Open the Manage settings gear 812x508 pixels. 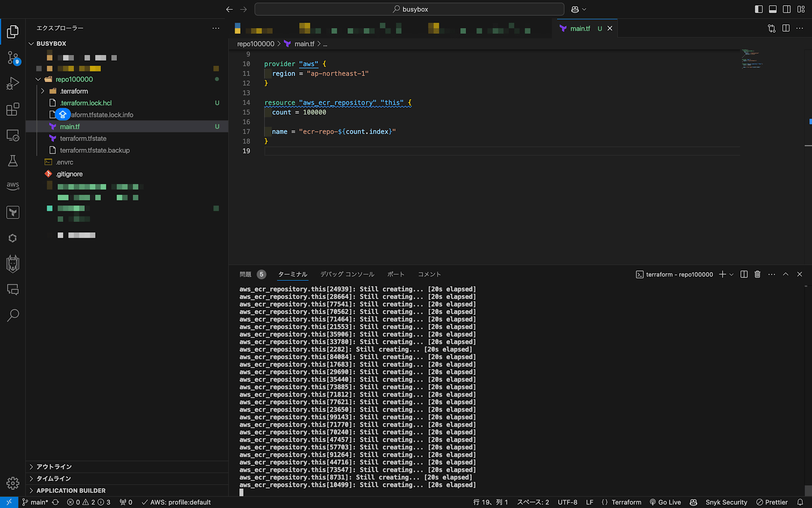click(x=13, y=483)
